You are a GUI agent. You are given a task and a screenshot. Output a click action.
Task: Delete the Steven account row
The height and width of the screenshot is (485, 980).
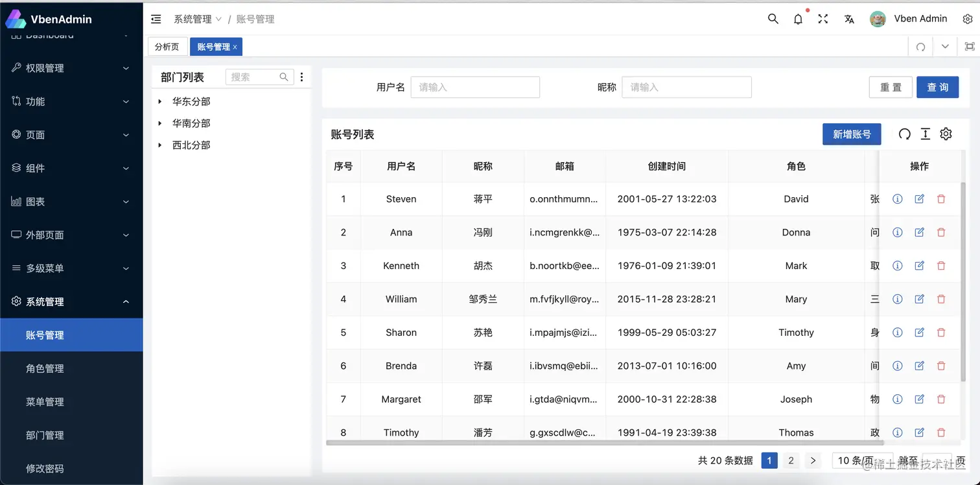pos(941,199)
